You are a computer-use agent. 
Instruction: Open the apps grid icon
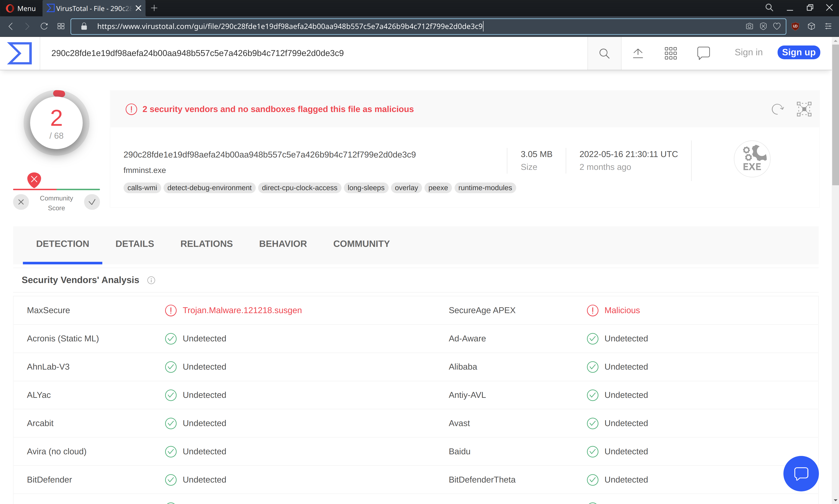tap(670, 53)
